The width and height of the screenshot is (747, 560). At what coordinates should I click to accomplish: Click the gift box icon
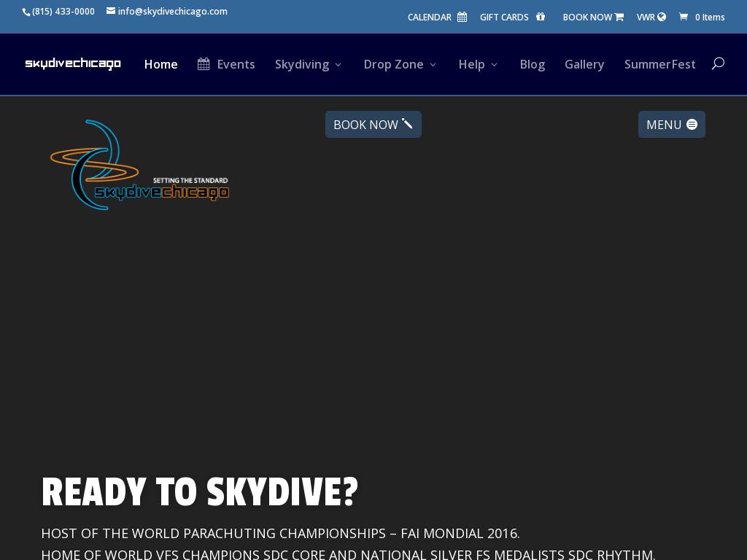[541, 17]
